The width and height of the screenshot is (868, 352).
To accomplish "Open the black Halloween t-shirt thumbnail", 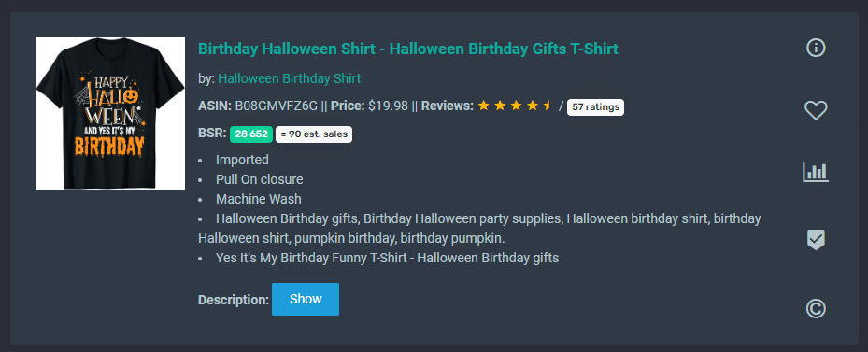I will coord(110,114).
